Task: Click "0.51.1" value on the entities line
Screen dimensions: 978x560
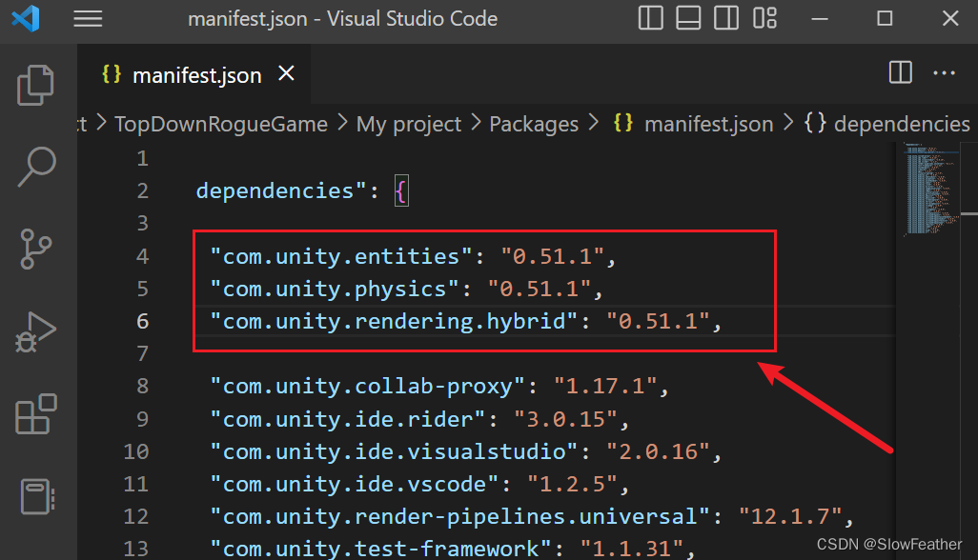Action: 553,256
